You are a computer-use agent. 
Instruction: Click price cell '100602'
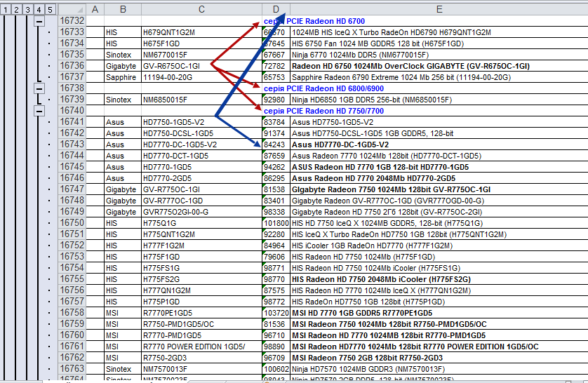pos(276,370)
